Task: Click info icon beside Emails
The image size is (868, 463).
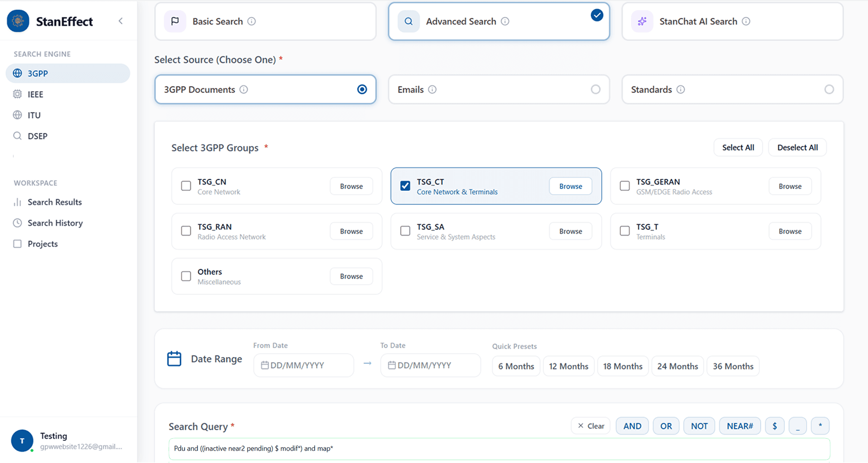Action: tap(432, 89)
